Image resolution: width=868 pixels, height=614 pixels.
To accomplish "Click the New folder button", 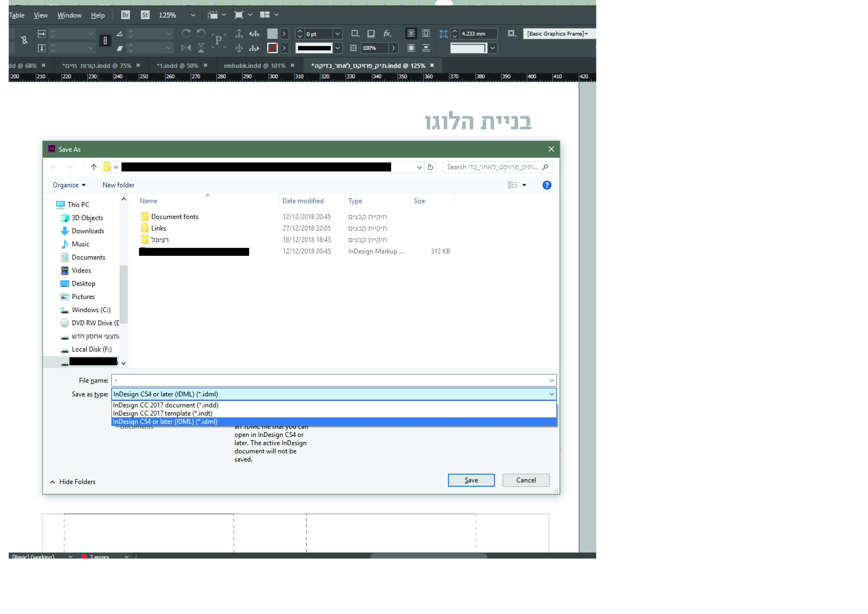I will (118, 185).
